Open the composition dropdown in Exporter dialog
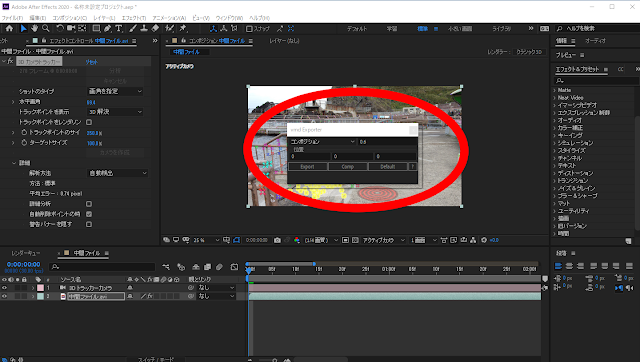This screenshot has height=362, width=640. click(x=322, y=142)
